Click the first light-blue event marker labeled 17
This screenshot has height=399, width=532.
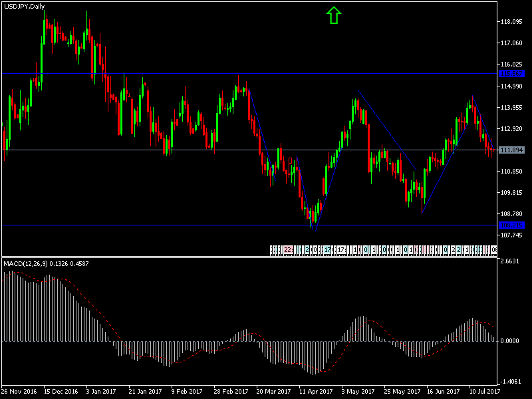(x=328, y=250)
